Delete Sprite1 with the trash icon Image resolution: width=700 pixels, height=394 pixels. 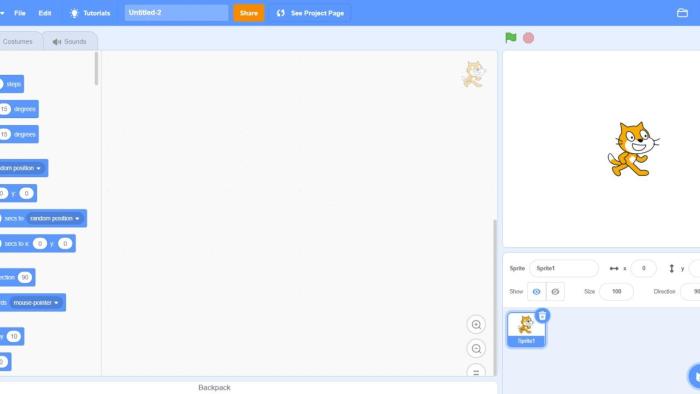[x=542, y=316]
